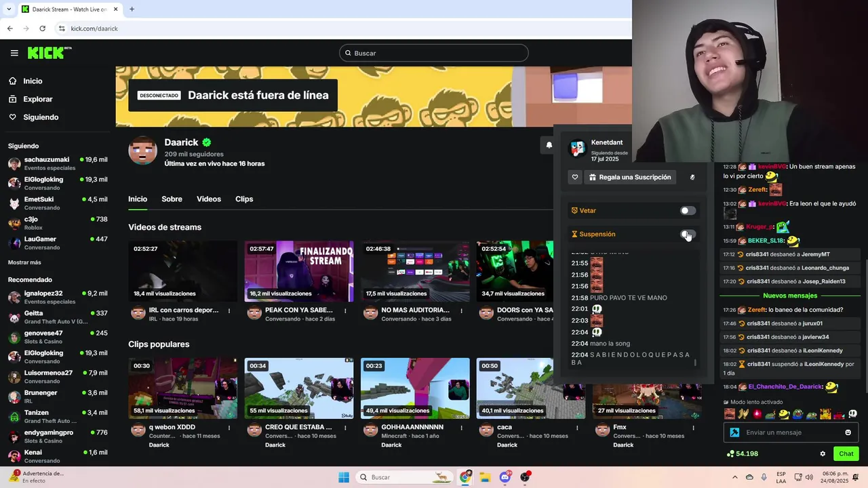Screen dimensions: 868x488
Task: Open c3jo's channel in sidebar
Action: tap(58, 223)
